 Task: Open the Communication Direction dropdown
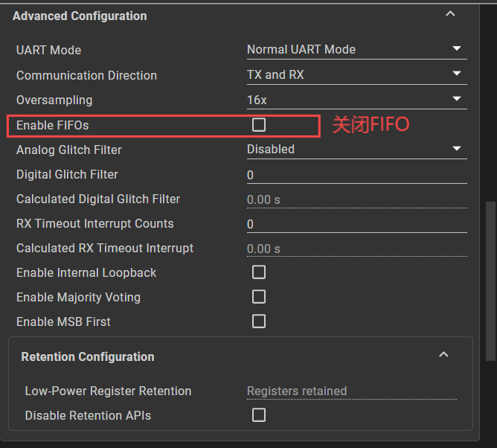pyautogui.click(x=457, y=74)
